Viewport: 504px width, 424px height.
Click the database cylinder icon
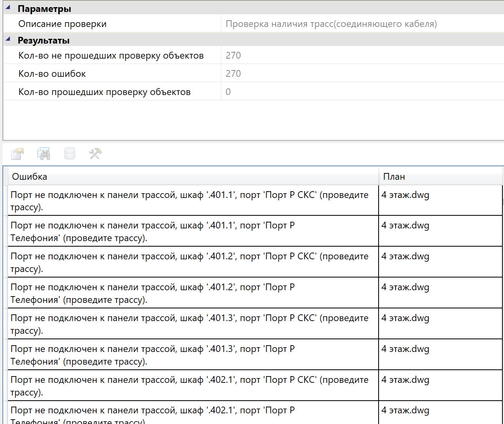[x=70, y=154]
